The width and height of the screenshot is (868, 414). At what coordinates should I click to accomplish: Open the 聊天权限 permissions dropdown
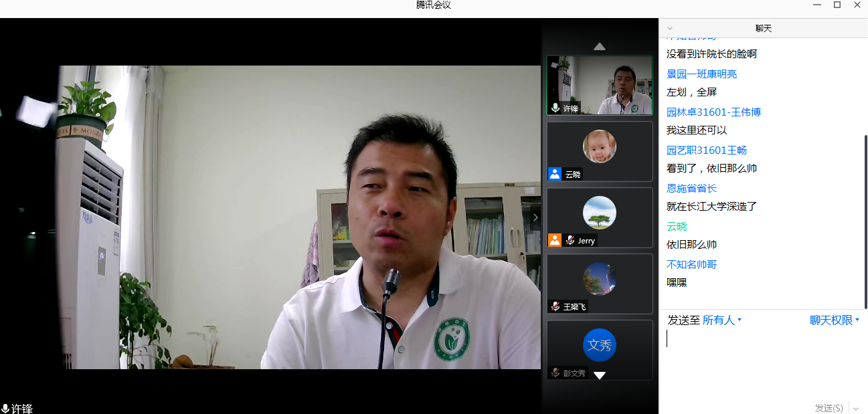click(x=834, y=320)
